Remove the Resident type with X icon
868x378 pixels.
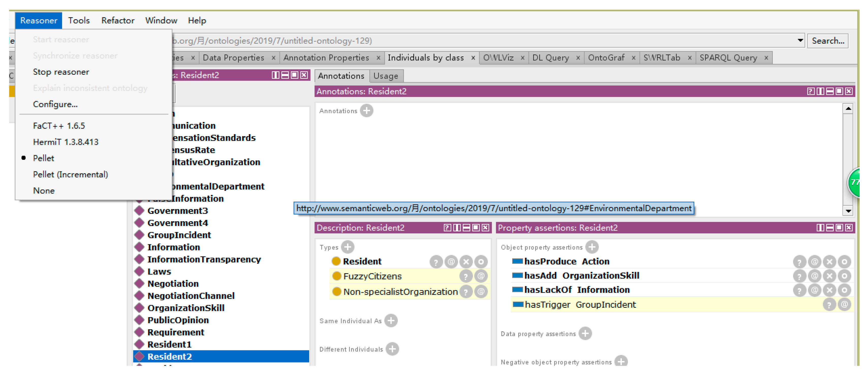(466, 262)
